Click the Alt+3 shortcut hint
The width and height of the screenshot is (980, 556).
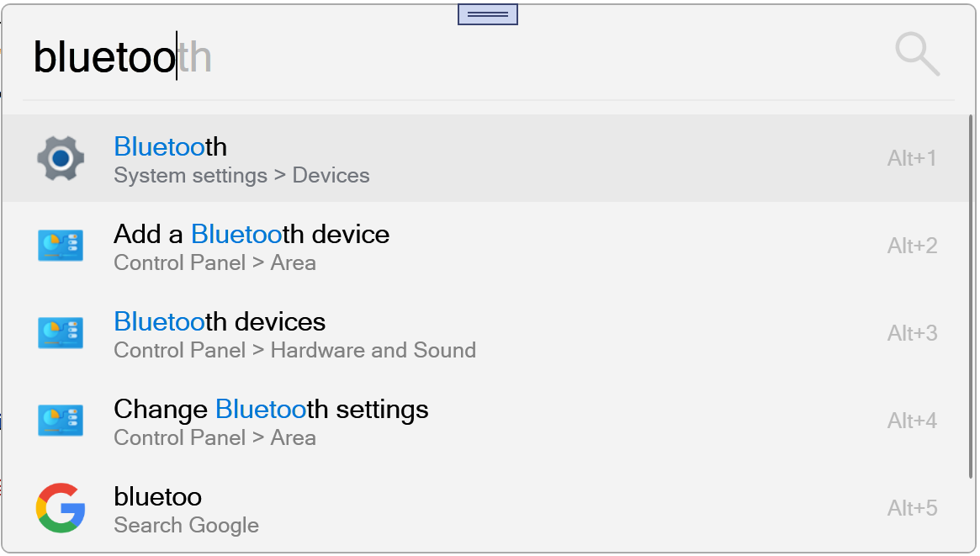pos(912,333)
